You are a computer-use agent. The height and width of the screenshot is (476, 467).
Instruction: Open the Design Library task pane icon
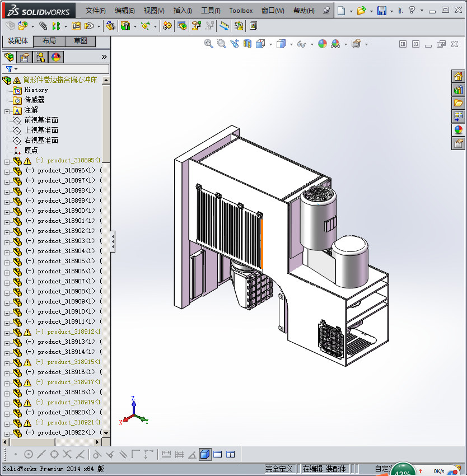(458, 90)
